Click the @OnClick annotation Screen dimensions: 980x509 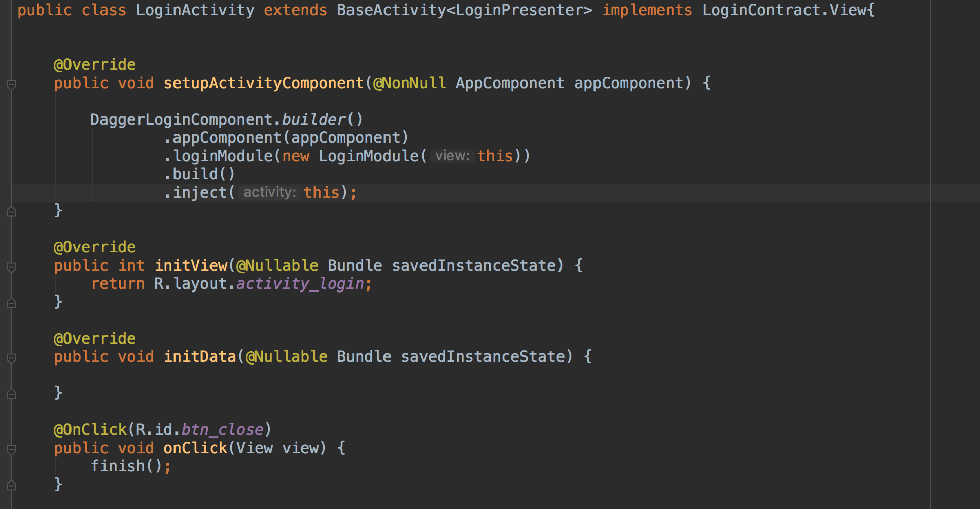click(x=91, y=429)
